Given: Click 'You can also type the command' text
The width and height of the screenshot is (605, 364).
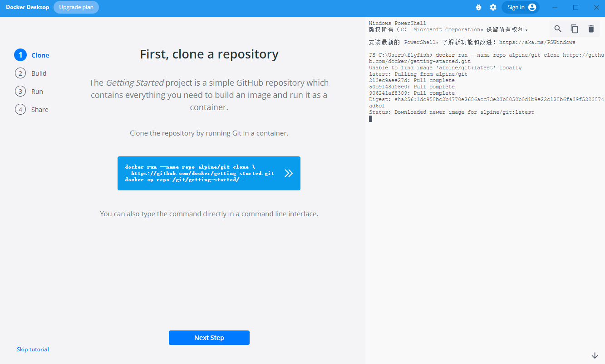Looking at the screenshot, I should (x=209, y=214).
